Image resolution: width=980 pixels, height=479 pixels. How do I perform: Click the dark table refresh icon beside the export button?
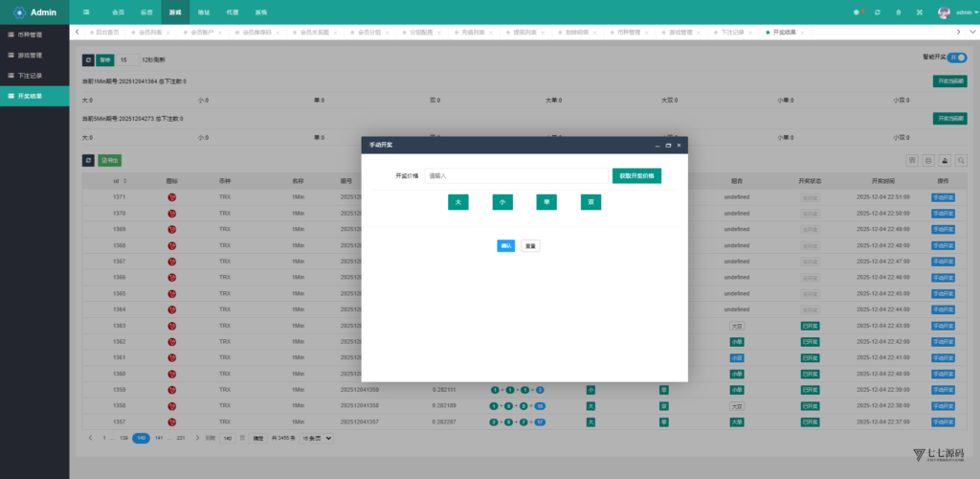(88, 161)
